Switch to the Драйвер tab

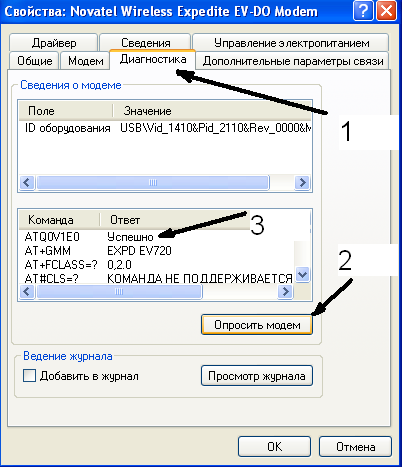[53, 43]
